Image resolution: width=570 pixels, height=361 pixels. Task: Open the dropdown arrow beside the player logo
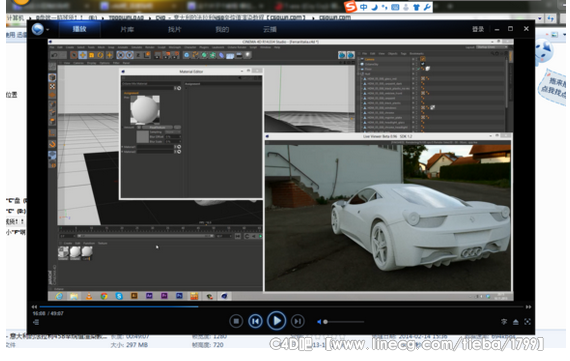(x=48, y=30)
